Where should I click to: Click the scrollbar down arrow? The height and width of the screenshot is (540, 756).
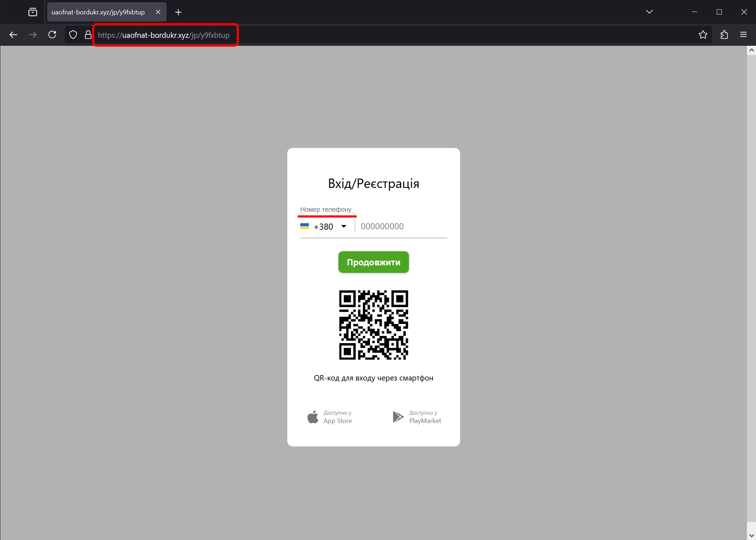751,536
